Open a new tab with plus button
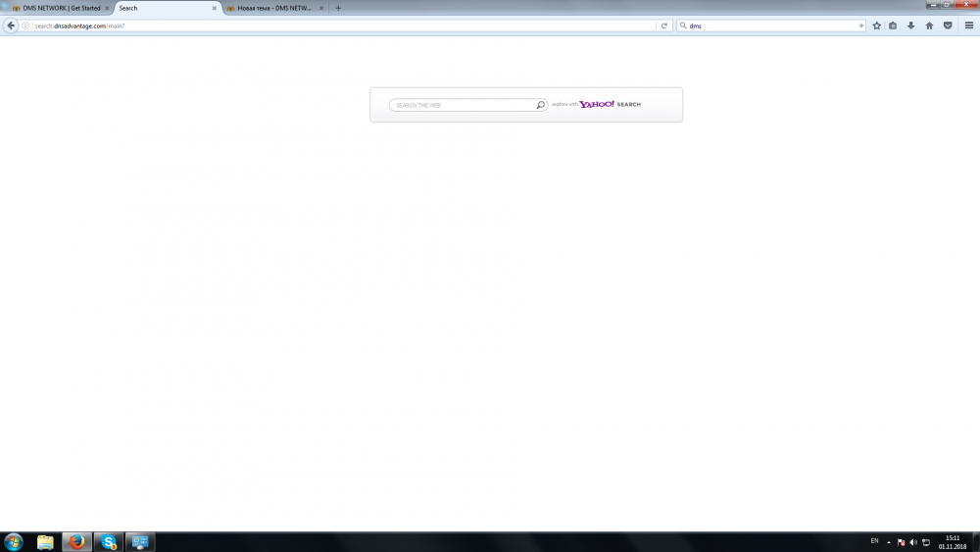This screenshot has width=980, height=552. point(338,8)
